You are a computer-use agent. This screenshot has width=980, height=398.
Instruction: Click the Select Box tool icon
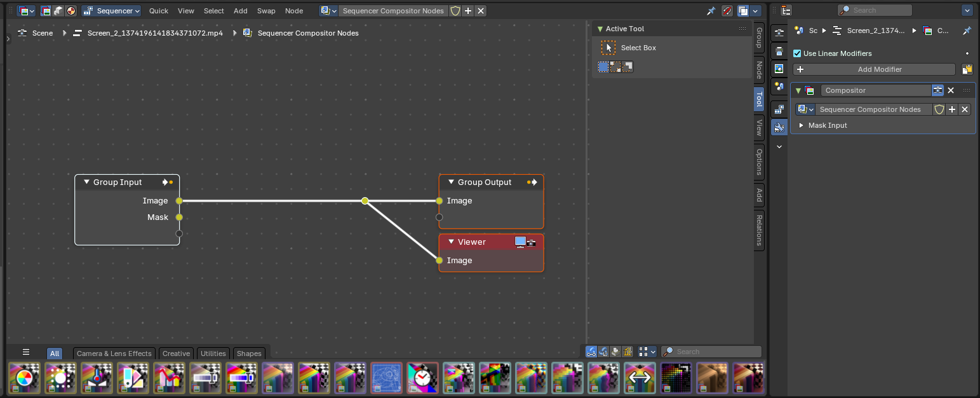(608, 48)
